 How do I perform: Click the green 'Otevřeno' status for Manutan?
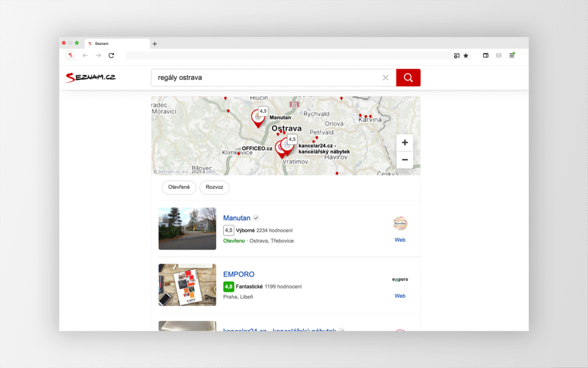(x=234, y=241)
